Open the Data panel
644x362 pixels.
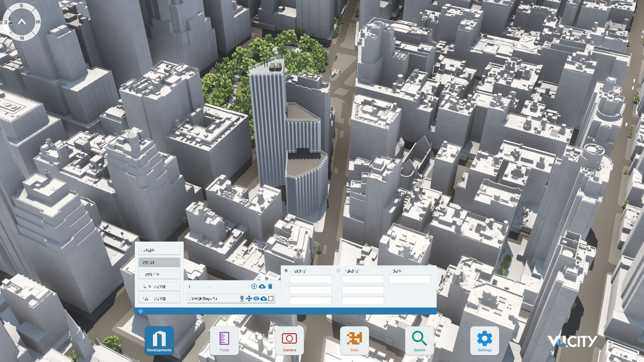coord(355,340)
